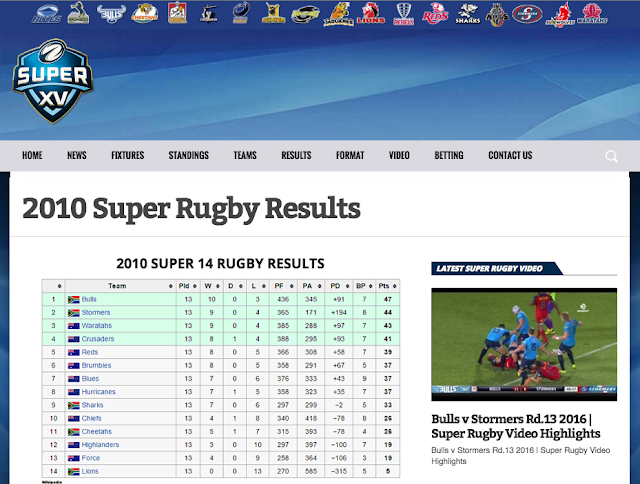
Task: Open the Jaguares team logo
Action: [x=338, y=14]
